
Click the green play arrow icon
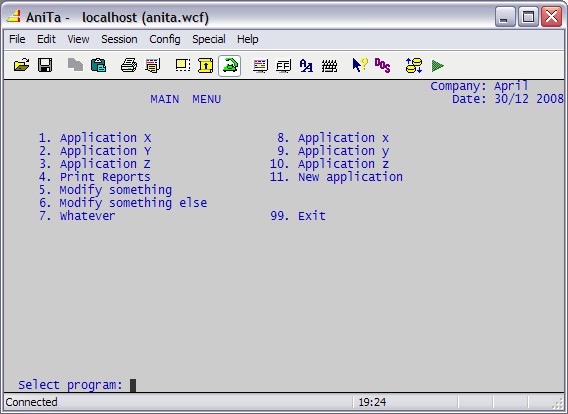438,66
